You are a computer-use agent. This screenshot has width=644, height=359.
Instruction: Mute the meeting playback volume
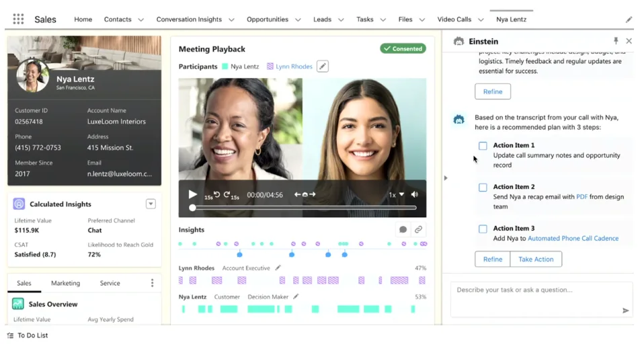point(415,194)
